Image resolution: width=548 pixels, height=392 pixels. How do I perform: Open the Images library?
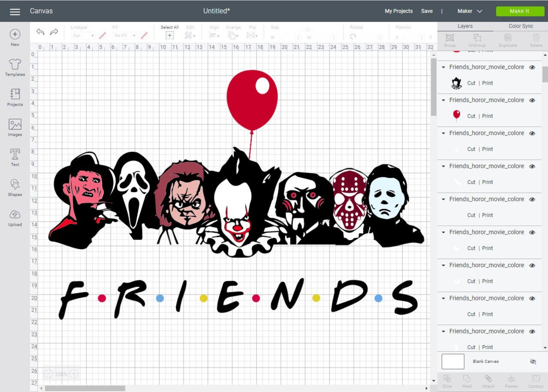pos(15,127)
